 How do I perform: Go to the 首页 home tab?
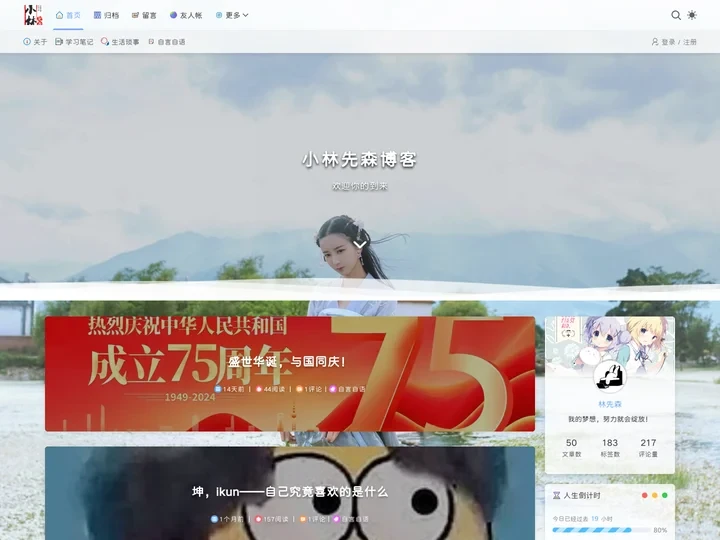pyautogui.click(x=68, y=15)
